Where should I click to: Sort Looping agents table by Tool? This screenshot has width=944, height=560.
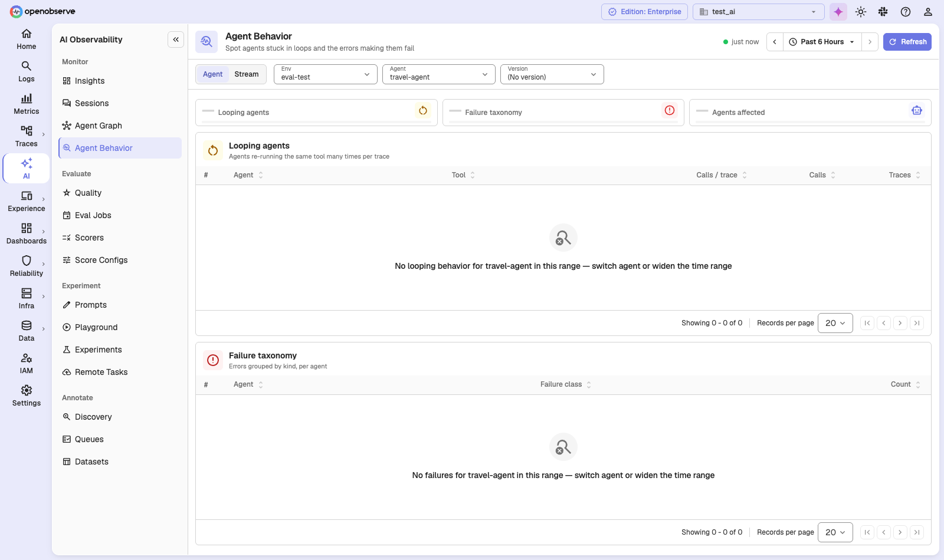tap(464, 175)
